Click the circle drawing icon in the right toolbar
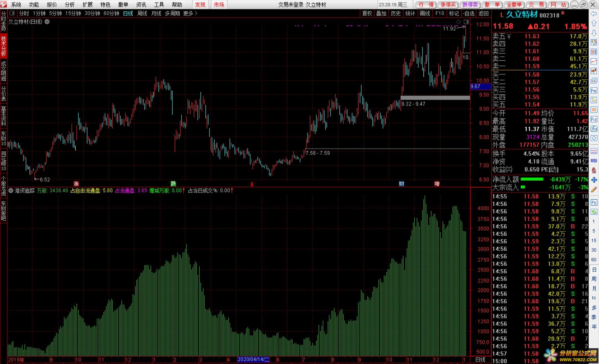599x364 pixels. pos(594,138)
